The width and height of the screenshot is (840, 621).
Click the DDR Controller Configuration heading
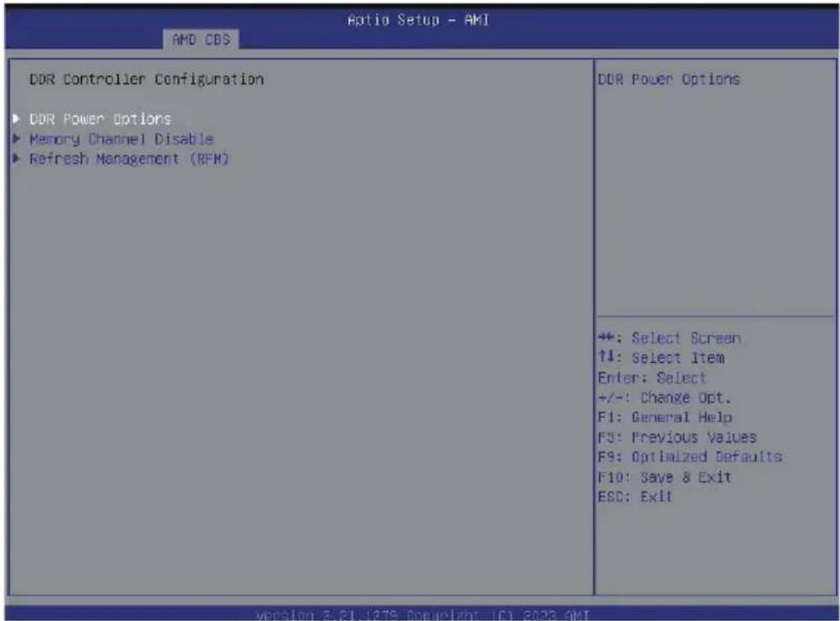click(146, 79)
